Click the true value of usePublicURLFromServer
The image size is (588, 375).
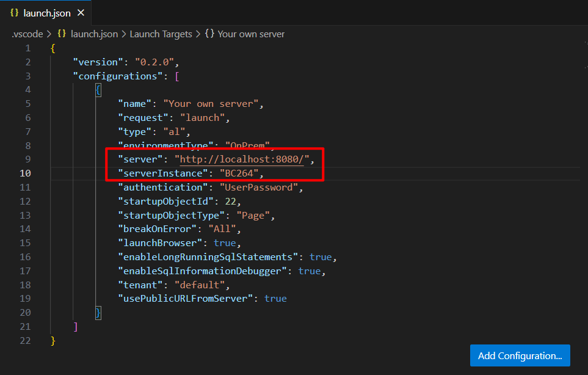coord(275,299)
